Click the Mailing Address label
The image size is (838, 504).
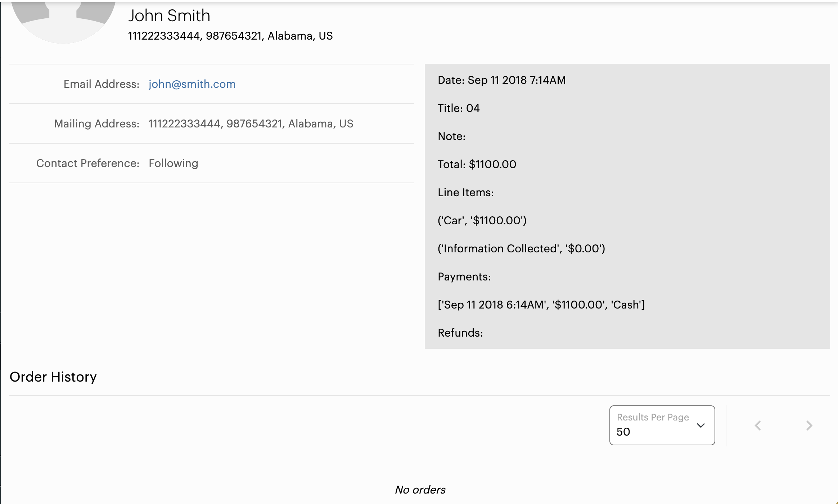pyautogui.click(x=97, y=123)
